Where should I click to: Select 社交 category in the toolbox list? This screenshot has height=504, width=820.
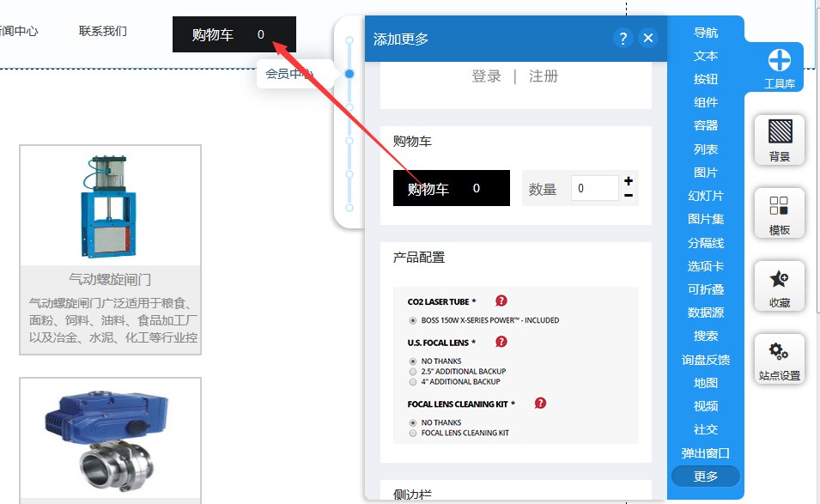tap(706, 430)
